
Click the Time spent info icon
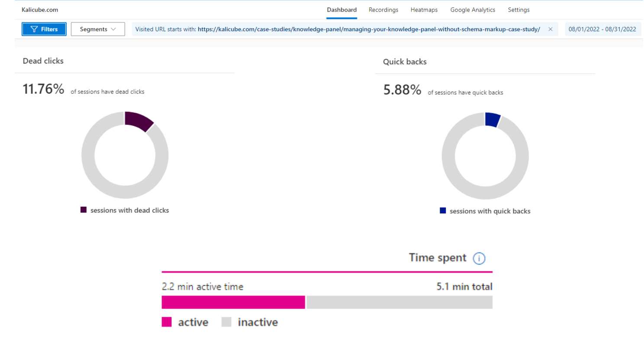click(479, 258)
